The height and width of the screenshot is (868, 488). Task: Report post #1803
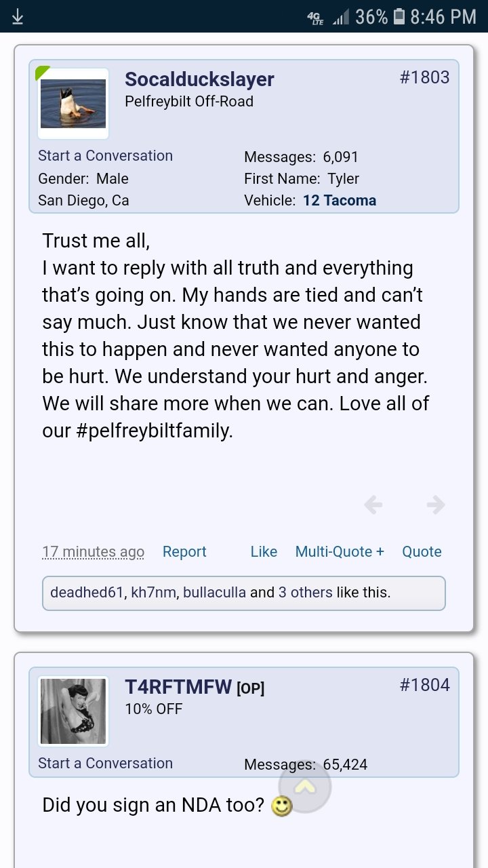point(184,552)
